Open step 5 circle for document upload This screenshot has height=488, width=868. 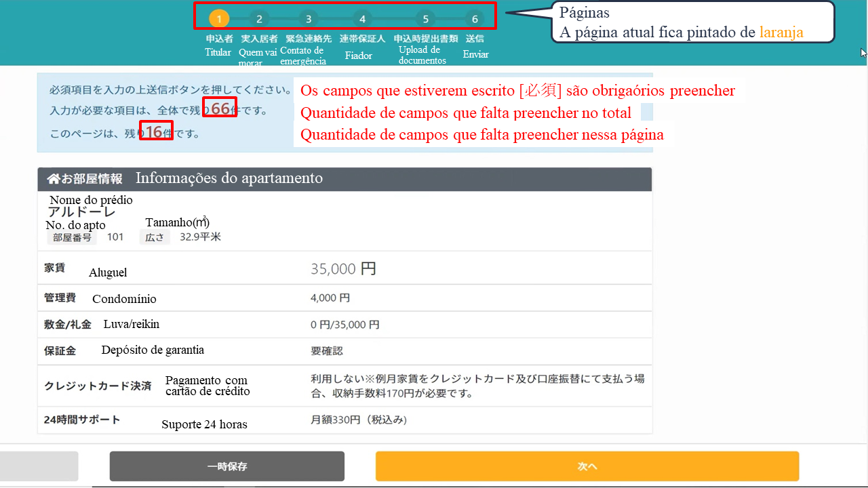425,19
